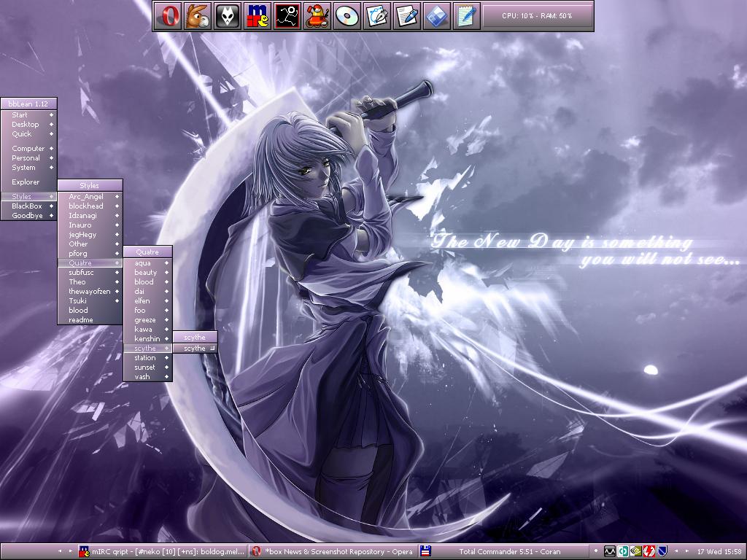The width and height of the screenshot is (747, 560).
Task: Click the Opera icon in the taskbar
Action: pos(256,551)
